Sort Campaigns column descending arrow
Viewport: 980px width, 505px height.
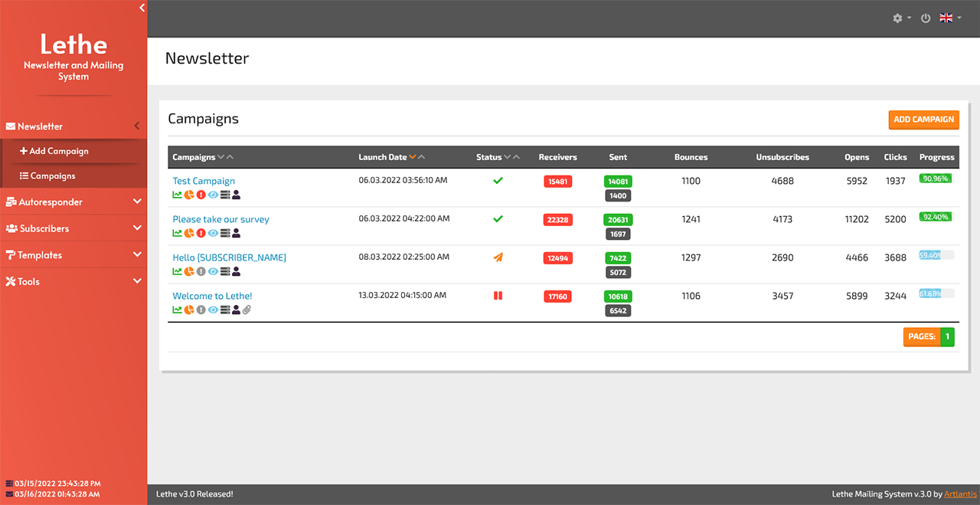[221, 157]
